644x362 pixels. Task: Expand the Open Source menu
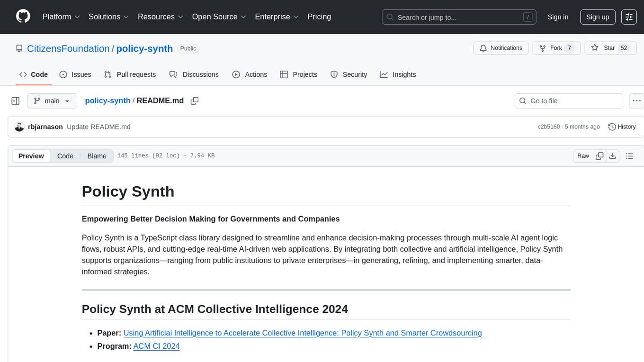pyautogui.click(x=219, y=17)
